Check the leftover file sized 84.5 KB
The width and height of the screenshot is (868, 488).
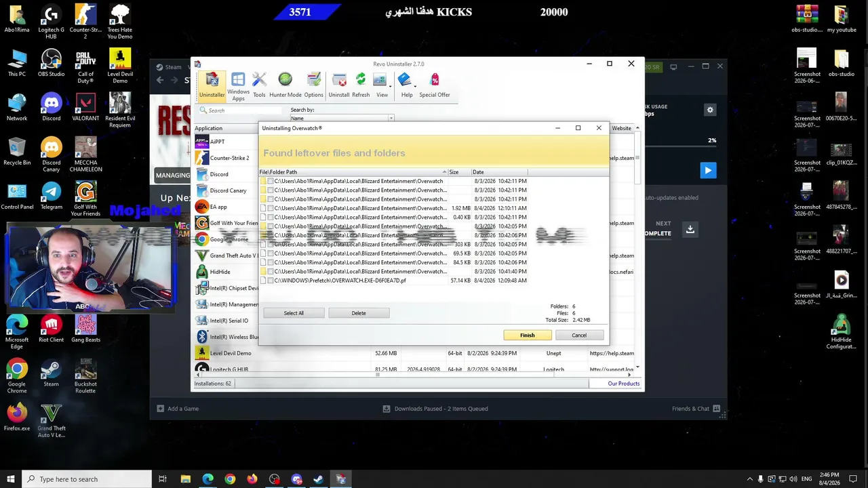(x=271, y=262)
